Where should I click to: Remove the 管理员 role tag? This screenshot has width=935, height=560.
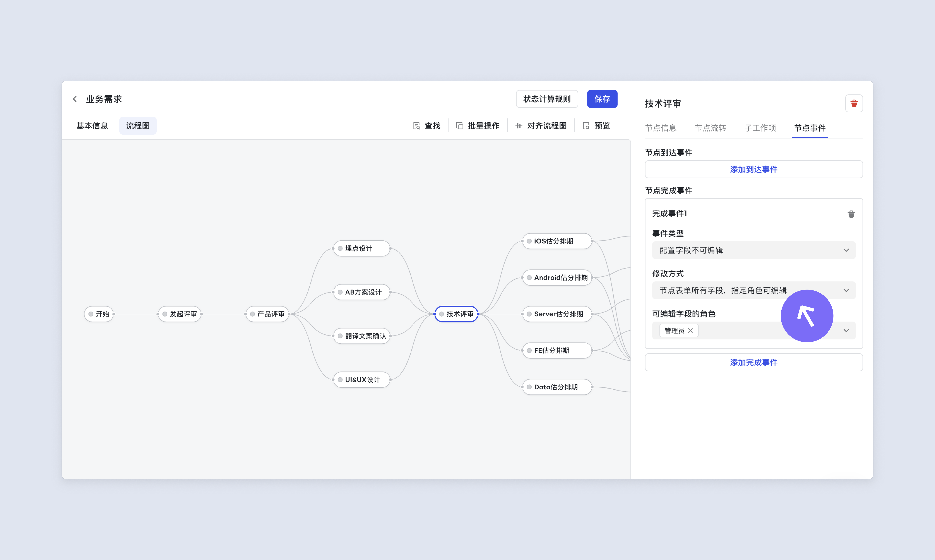tap(691, 331)
